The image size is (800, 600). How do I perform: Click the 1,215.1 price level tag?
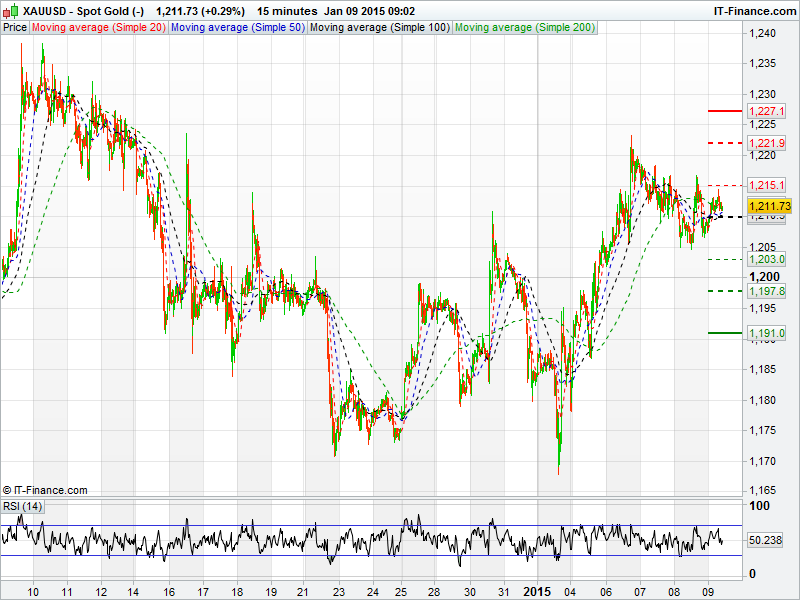[x=766, y=185]
